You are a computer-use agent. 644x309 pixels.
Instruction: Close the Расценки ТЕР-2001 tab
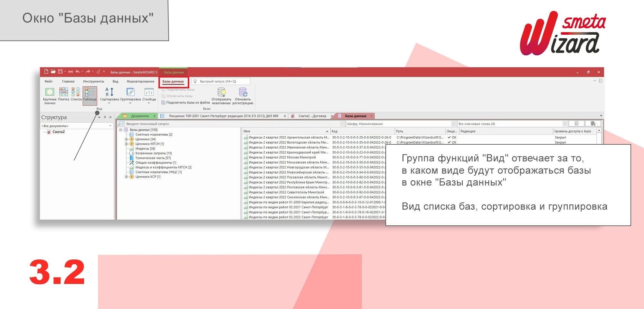285,116
